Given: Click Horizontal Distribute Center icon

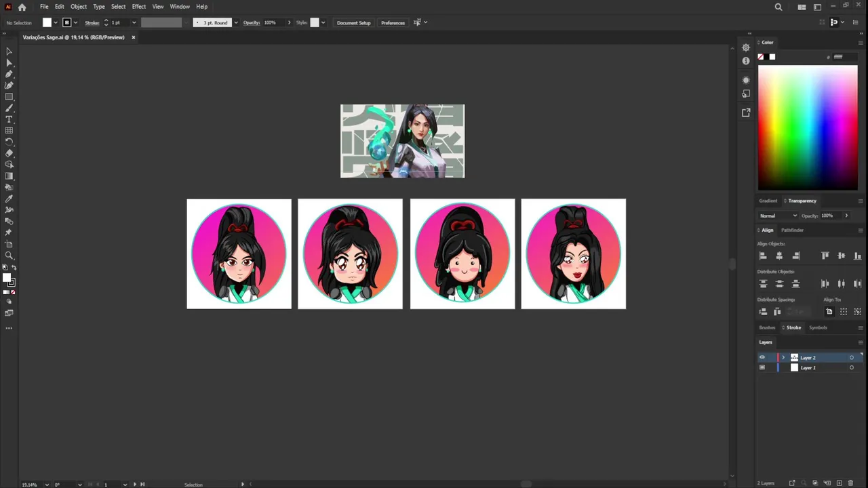Looking at the screenshot, I should 842,283.
